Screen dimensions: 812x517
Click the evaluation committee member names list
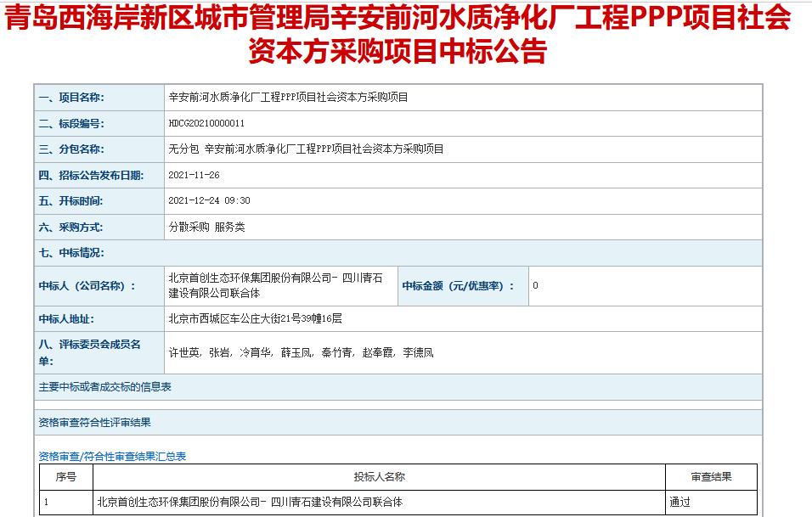click(x=302, y=352)
